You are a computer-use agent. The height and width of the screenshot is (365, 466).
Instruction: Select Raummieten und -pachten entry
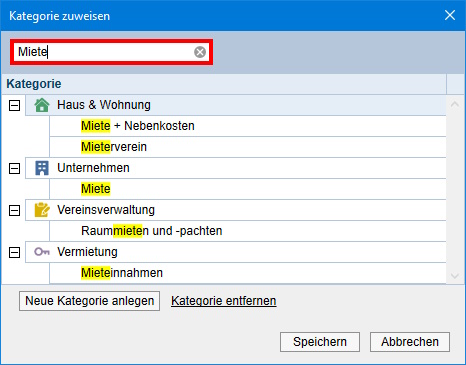[248, 231]
